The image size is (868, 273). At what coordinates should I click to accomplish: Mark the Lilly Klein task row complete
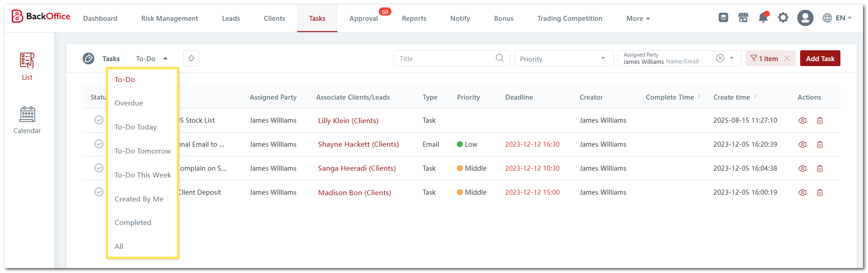pos(99,120)
